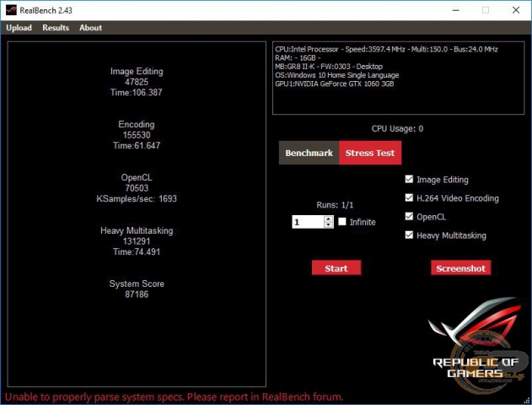
Task: Uncheck the OpenCL checkbox
Action: [x=409, y=217]
